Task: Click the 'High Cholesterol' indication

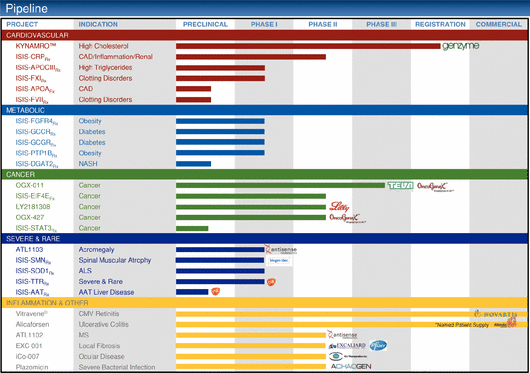Action: [x=103, y=46]
